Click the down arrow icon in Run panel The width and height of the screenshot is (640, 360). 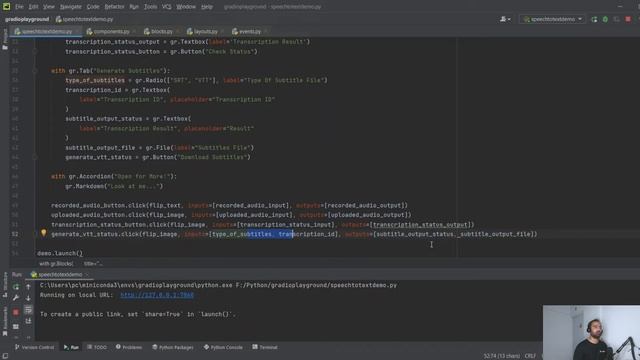coord(28,298)
